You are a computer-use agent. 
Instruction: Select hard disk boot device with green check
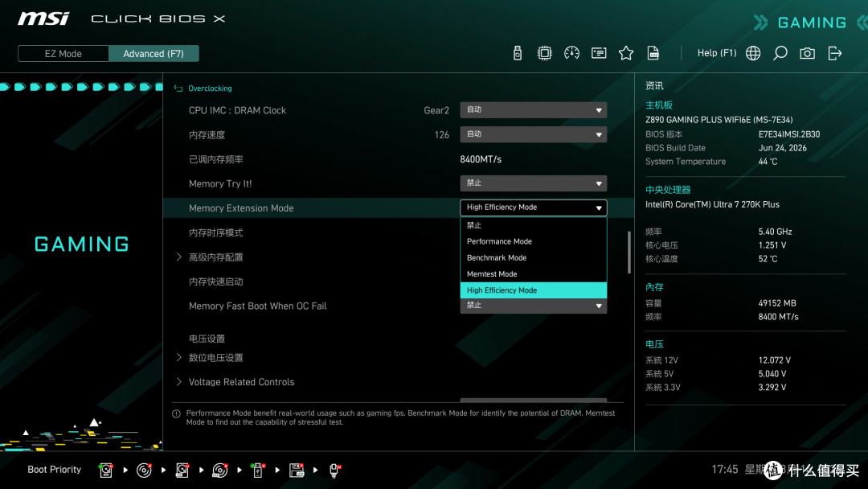105,471
